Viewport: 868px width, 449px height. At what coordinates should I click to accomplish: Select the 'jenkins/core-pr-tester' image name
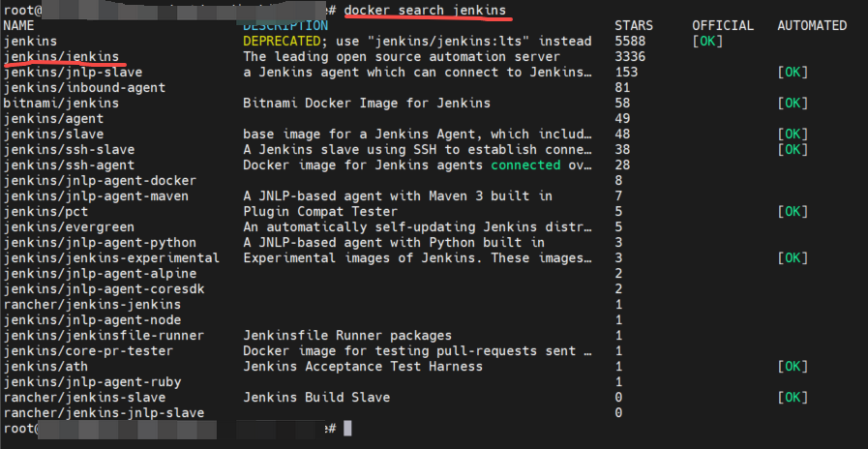(88, 351)
